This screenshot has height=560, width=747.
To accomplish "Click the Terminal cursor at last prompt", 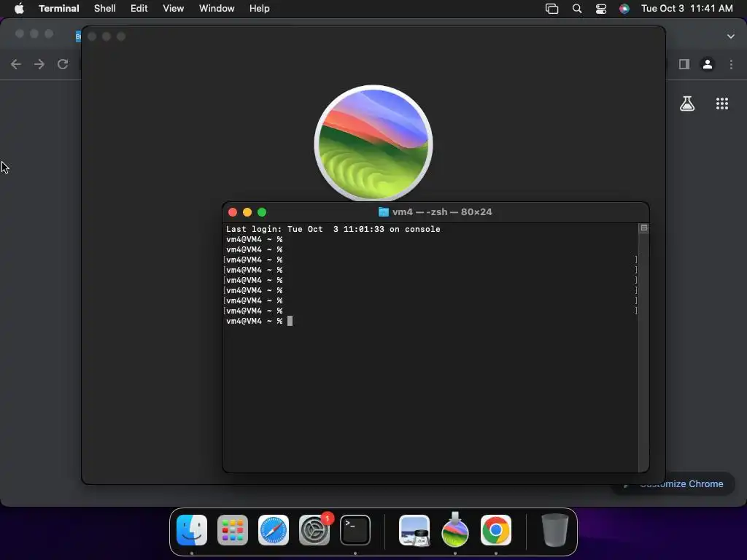I will tap(290, 321).
